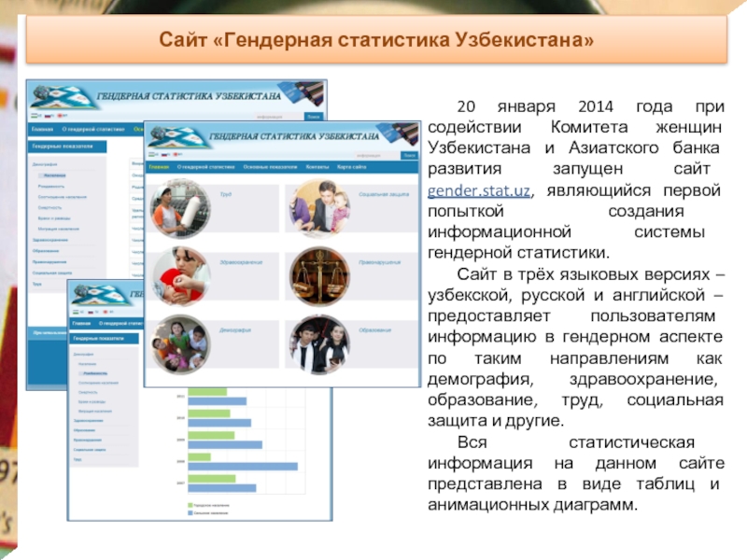
Task: Select the Главная tab in middle screenshot
Action: pyautogui.click(x=161, y=169)
